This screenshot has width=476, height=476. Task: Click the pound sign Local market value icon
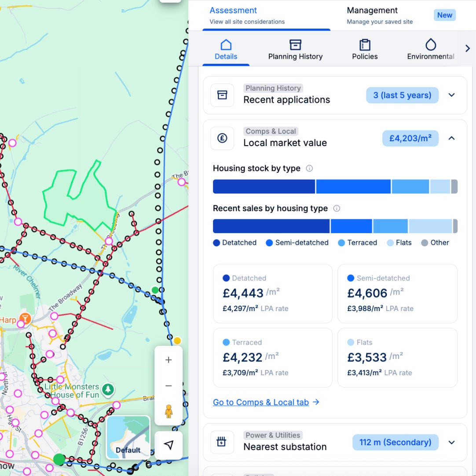coord(222,138)
